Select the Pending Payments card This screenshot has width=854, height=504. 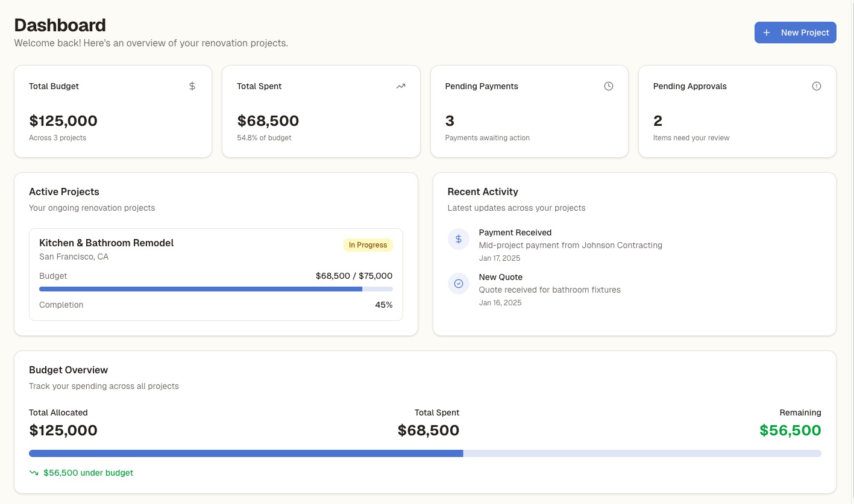tap(529, 111)
